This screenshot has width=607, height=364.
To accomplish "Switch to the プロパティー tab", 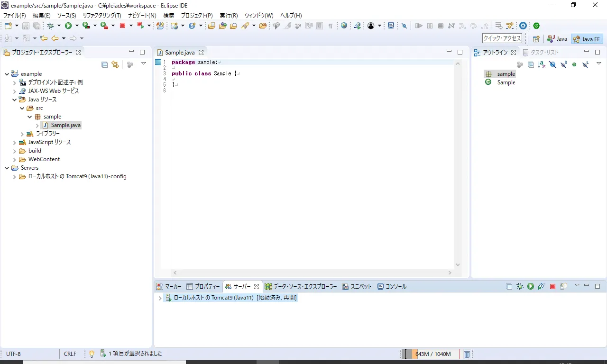I will pyautogui.click(x=203, y=287).
